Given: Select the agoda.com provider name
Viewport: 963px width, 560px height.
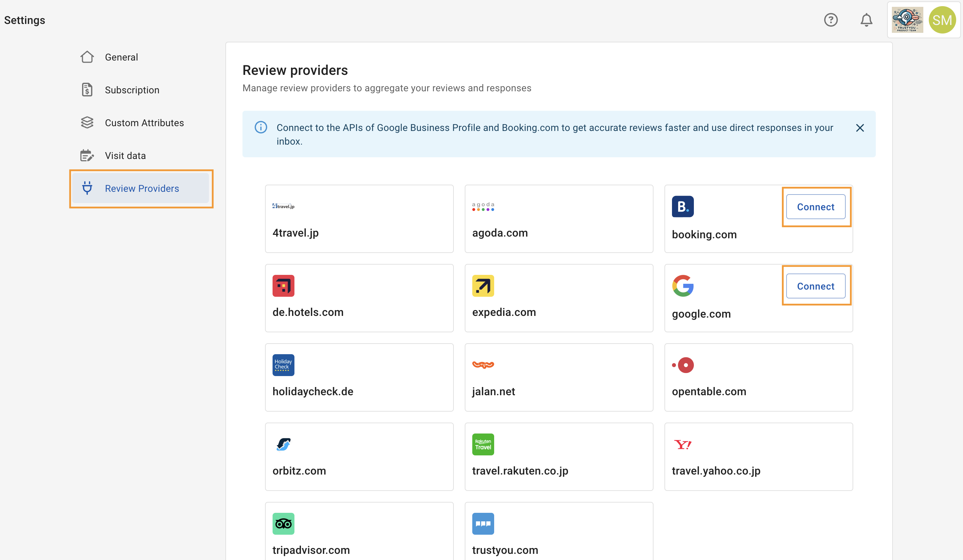Looking at the screenshot, I should (500, 232).
